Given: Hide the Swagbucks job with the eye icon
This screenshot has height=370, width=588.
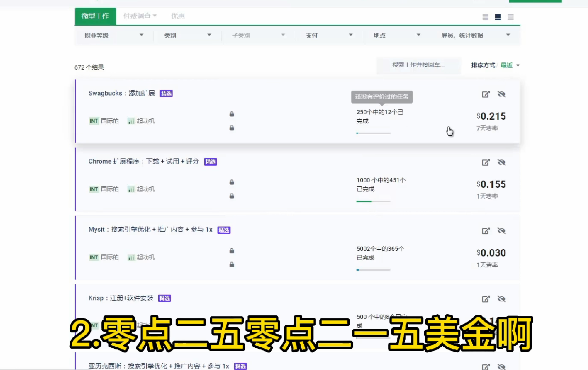Looking at the screenshot, I should point(501,94).
